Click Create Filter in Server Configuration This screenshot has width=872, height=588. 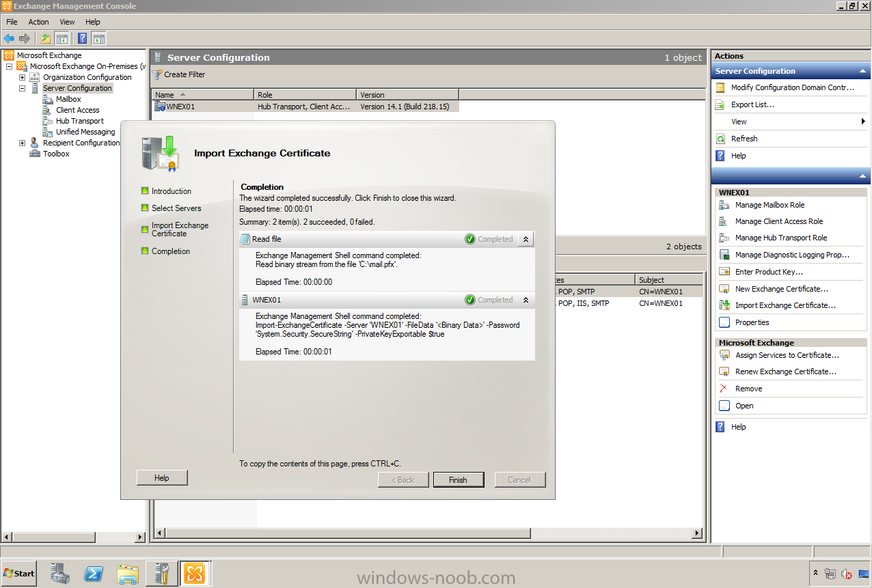pos(178,74)
